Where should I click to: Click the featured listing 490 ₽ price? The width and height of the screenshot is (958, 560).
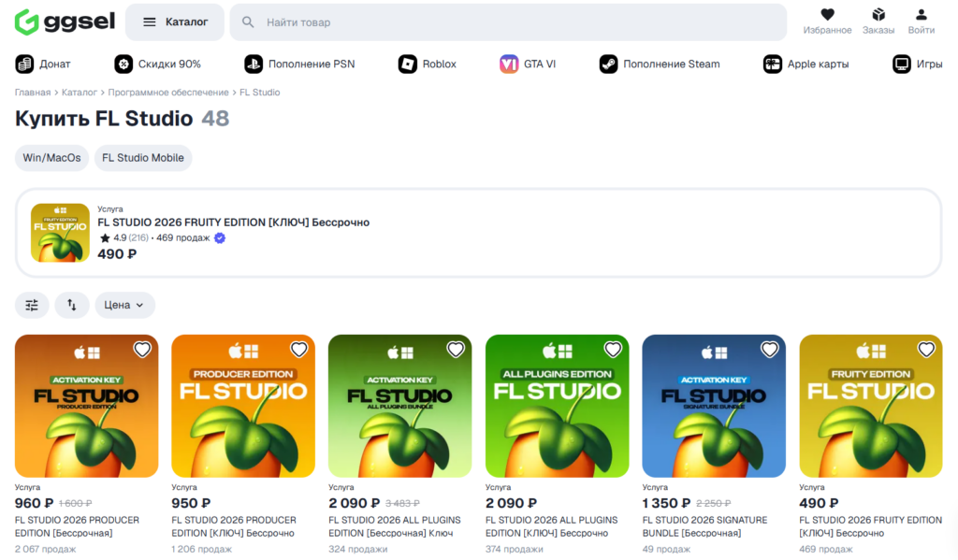[117, 254]
